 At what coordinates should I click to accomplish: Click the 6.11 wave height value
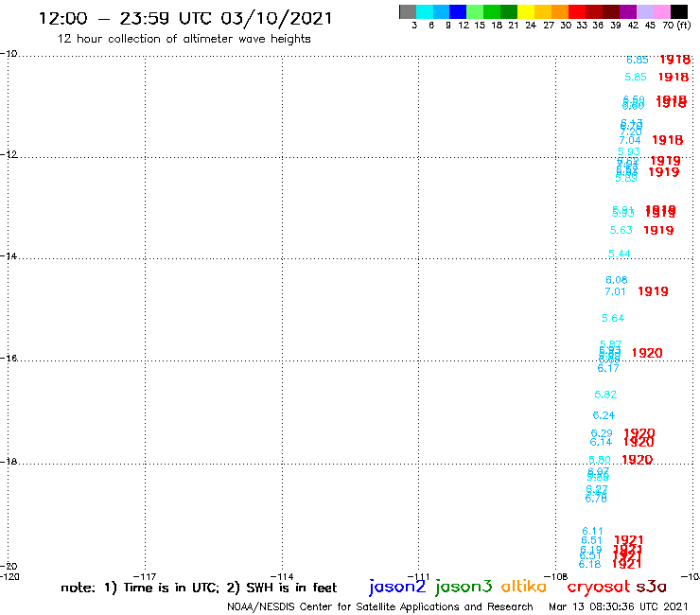coord(592,531)
